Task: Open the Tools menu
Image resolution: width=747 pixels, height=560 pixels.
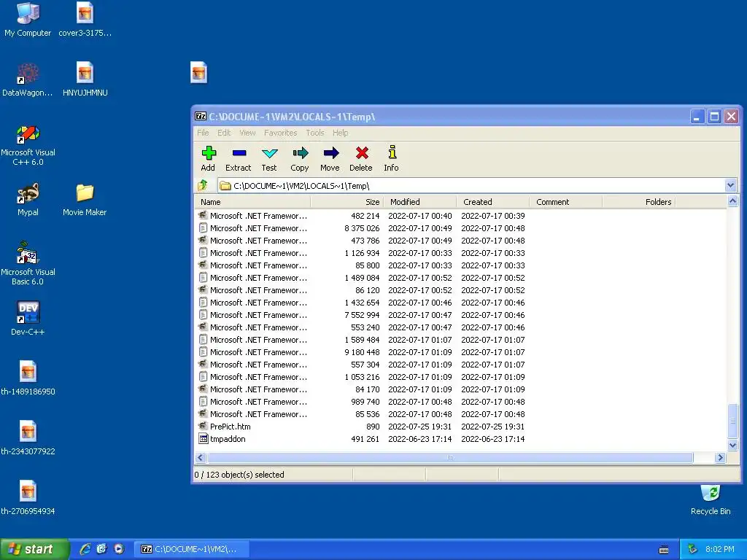Action: pyautogui.click(x=315, y=133)
